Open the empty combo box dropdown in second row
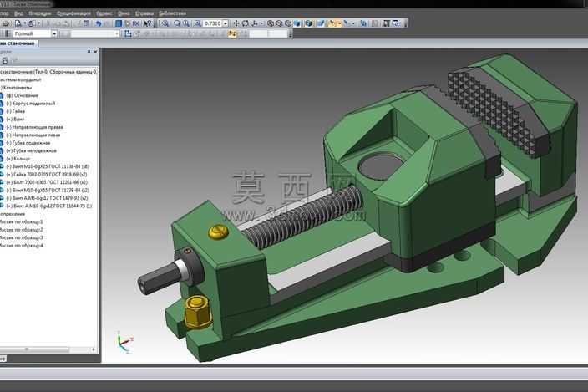The image size is (588, 392). click(117, 33)
